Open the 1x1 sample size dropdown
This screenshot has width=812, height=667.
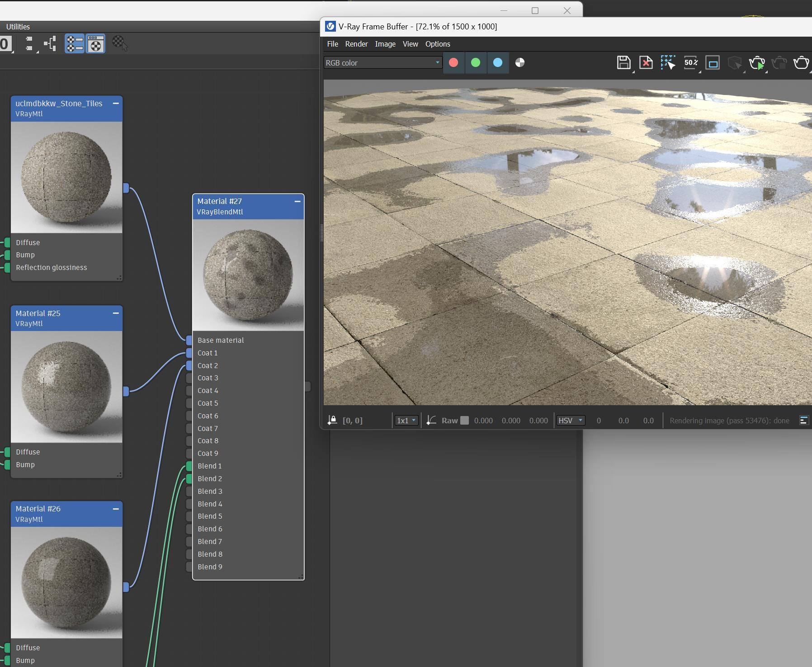click(x=406, y=421)
